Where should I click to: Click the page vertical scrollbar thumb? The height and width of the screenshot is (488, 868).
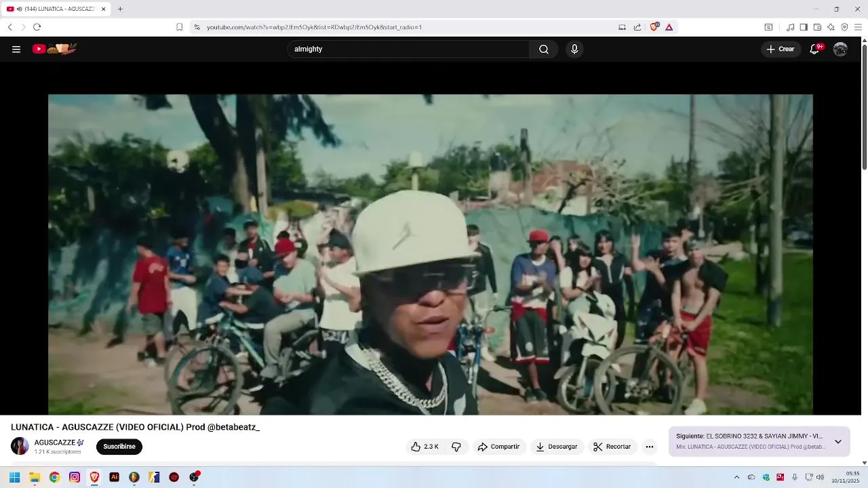pos(864,106)
